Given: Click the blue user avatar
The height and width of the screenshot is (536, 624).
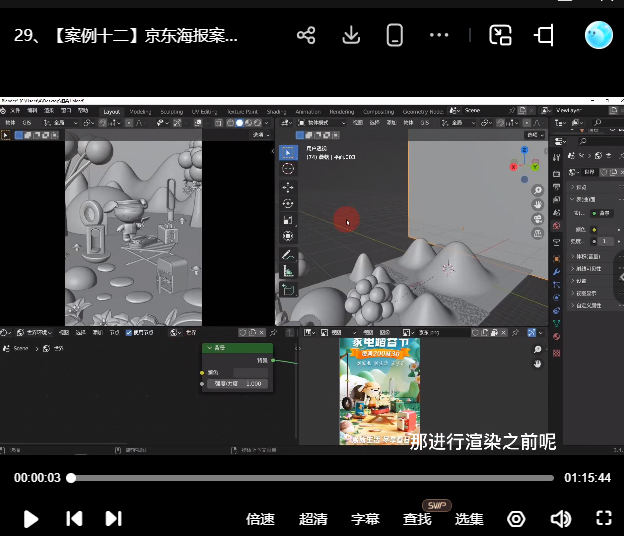Looking at the screenshot, I should pyautogui.click(x=598, y=35).
